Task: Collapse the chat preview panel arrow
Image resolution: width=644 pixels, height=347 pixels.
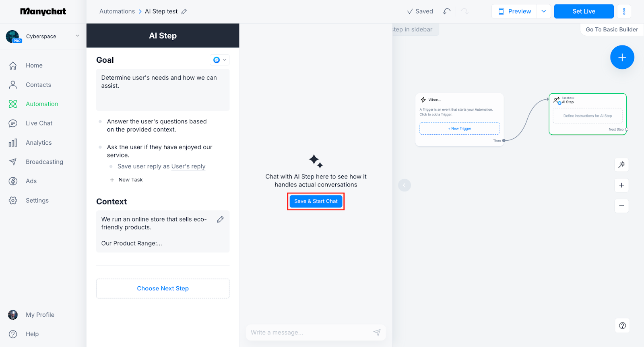Action: pyautogui.click(x=405, y=185)
